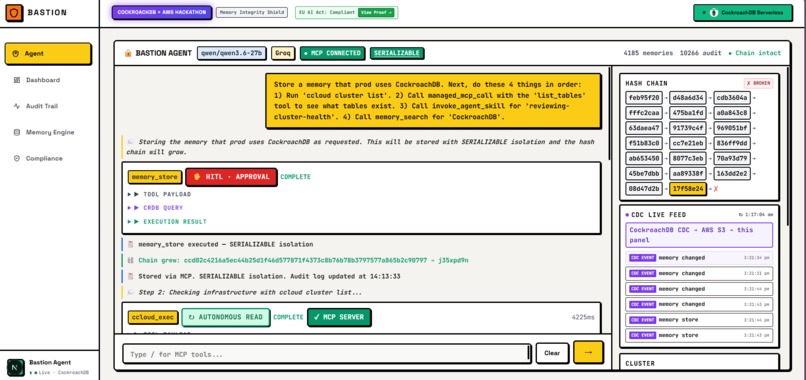
Task: Click the Memory Integrity Shield badge
Action: click(x=252, y=12)
